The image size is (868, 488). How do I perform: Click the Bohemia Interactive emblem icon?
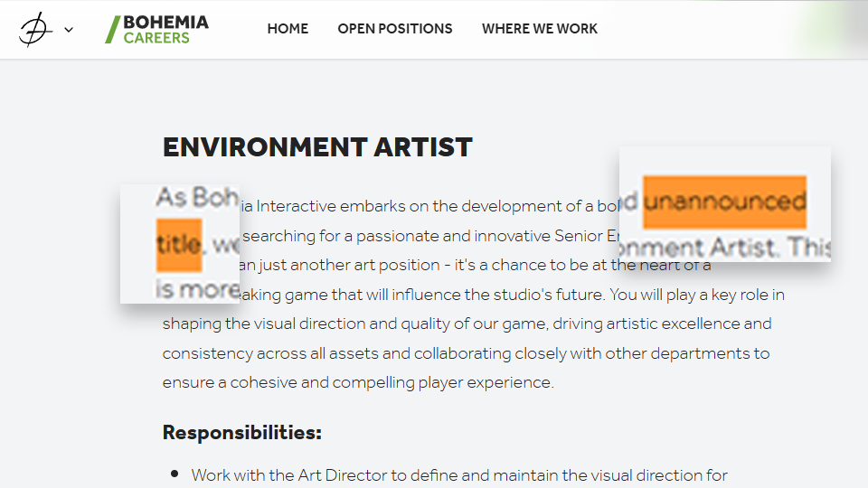coord(34,29)
